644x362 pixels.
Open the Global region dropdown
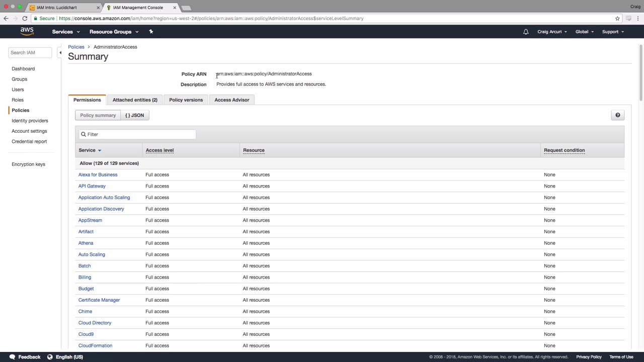coord(585,32)
